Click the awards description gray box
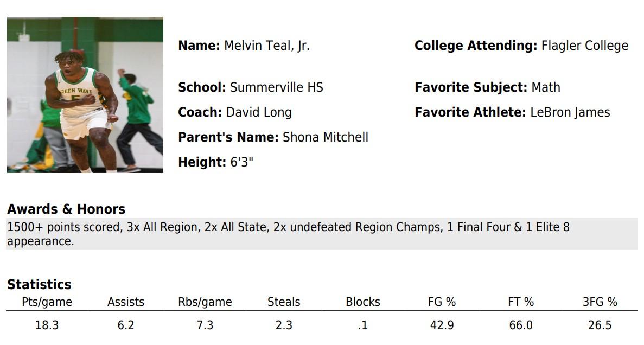 [322, 234]
